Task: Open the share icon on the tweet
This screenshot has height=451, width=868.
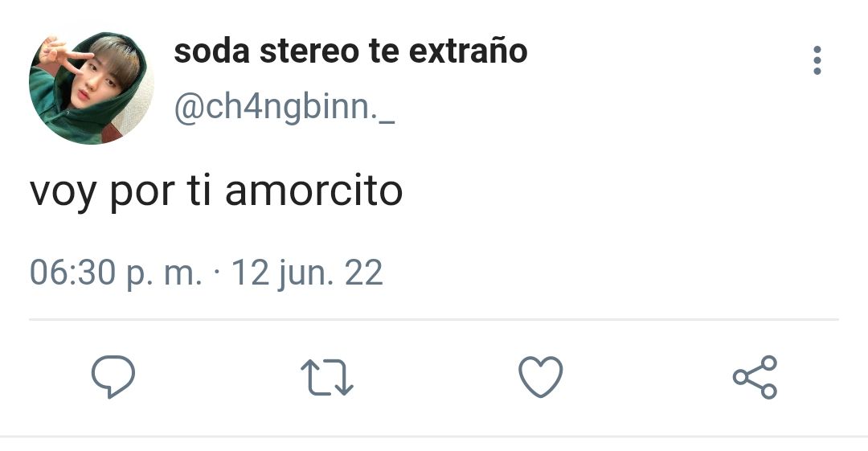Action: pyautogui.click(x=755, y=377)
